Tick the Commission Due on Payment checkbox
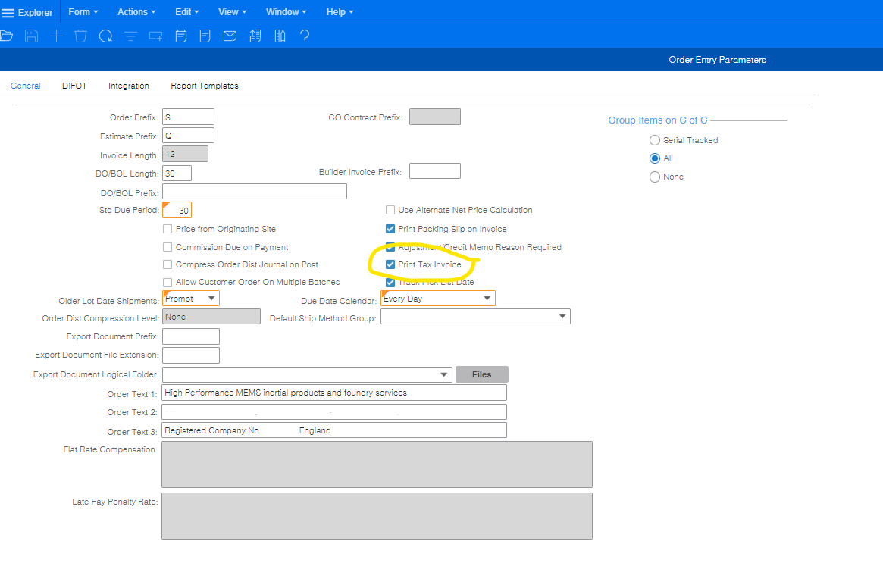The image size is (883, 588). pos(168,247)
